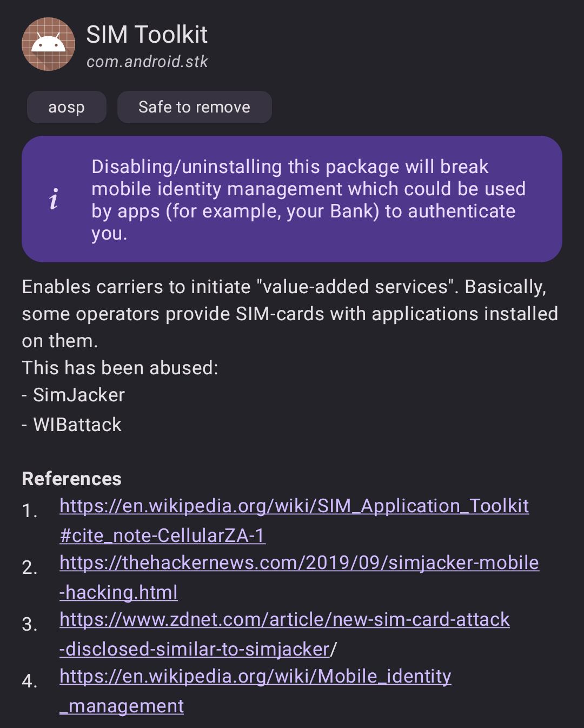Viewport: 584px width, 728px height.
Task: Tap the com.android.stk package name
Action: pos(147,62)
